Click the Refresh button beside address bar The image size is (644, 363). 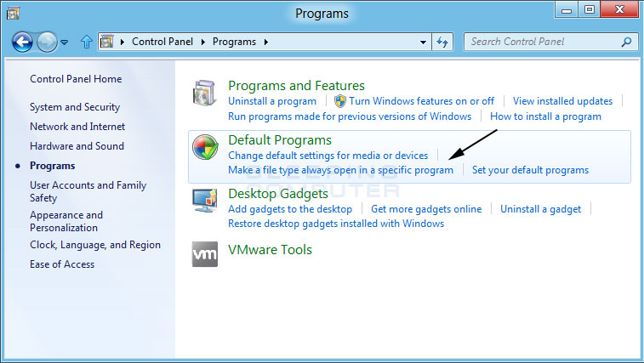pyautogui.click(x=442, y=42)
